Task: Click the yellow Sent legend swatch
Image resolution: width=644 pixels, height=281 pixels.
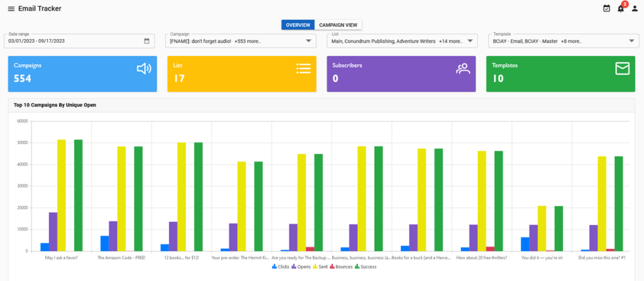Action: click(316, 267)
